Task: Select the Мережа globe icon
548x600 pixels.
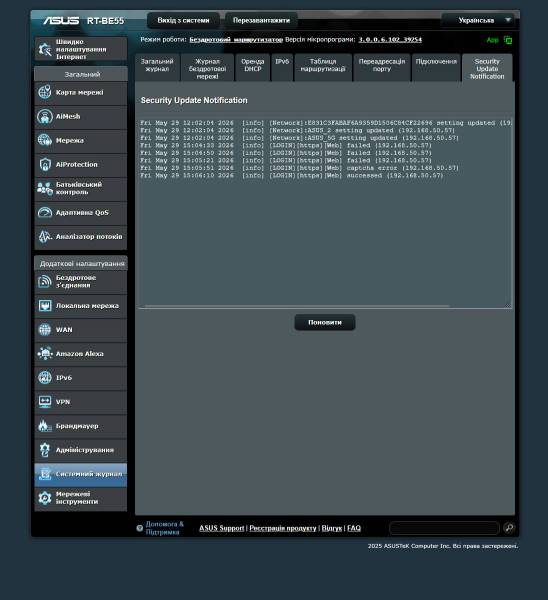Action: (x=44, y=140)
